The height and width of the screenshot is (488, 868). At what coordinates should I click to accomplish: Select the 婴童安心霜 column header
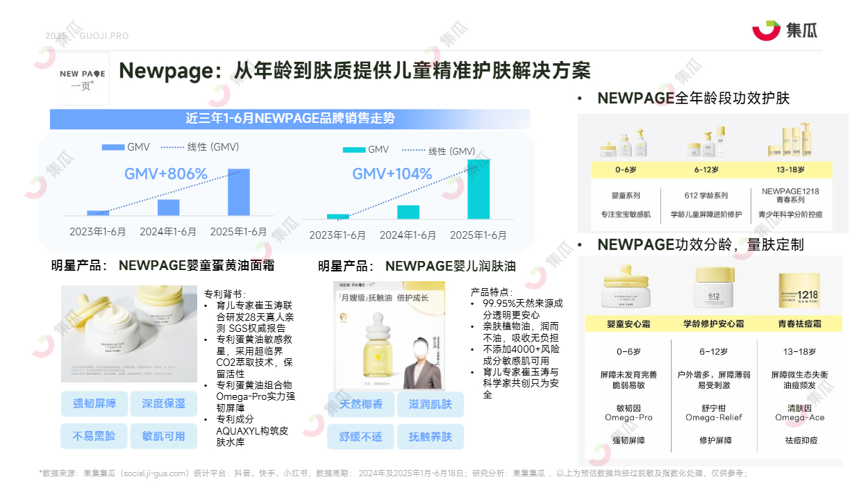627,323
